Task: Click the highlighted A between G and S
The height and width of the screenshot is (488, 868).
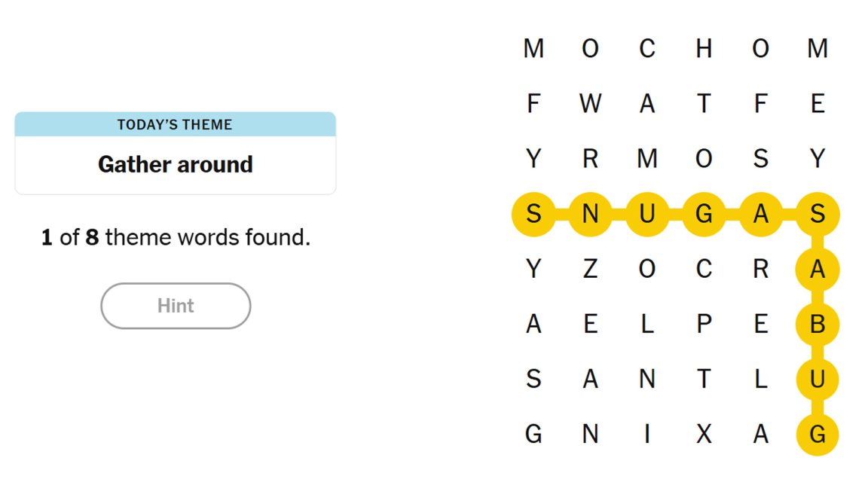Action: pos(760,215)
